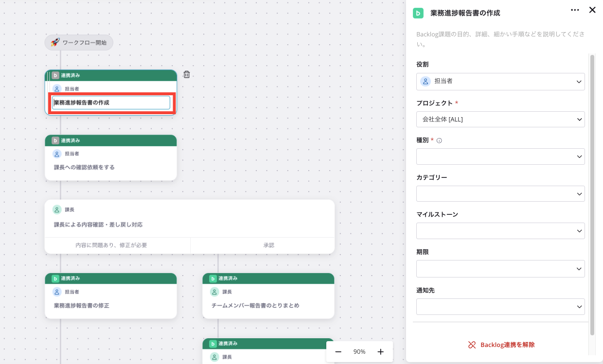Viewport: 603px width, 364px height.
Task: Click the rocket icon on workflow start
Action: [x=55, y=42]
